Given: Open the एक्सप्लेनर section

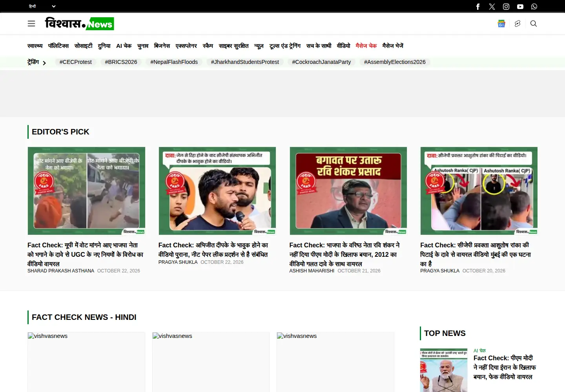Looking at the screenshot, I should [x=186, y=46].
